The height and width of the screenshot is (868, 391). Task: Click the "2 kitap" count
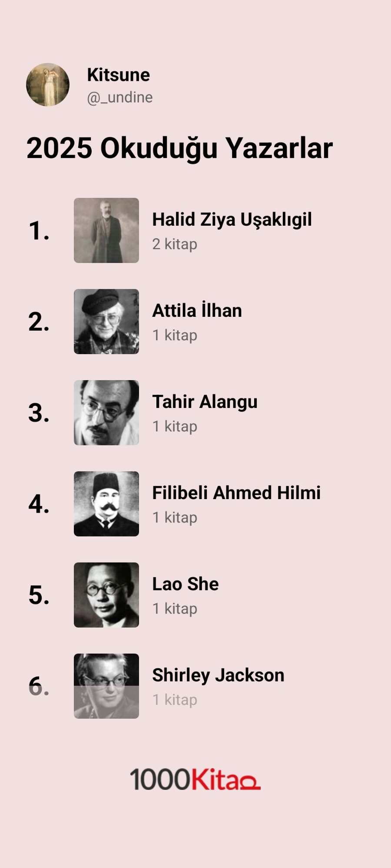tap(175, 244)
